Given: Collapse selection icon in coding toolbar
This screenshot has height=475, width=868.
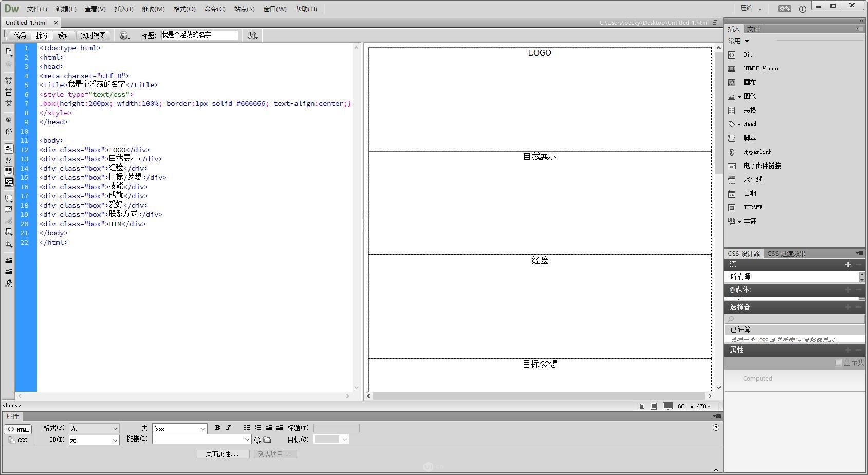Looking at the screenshot, I should (9, 92).
